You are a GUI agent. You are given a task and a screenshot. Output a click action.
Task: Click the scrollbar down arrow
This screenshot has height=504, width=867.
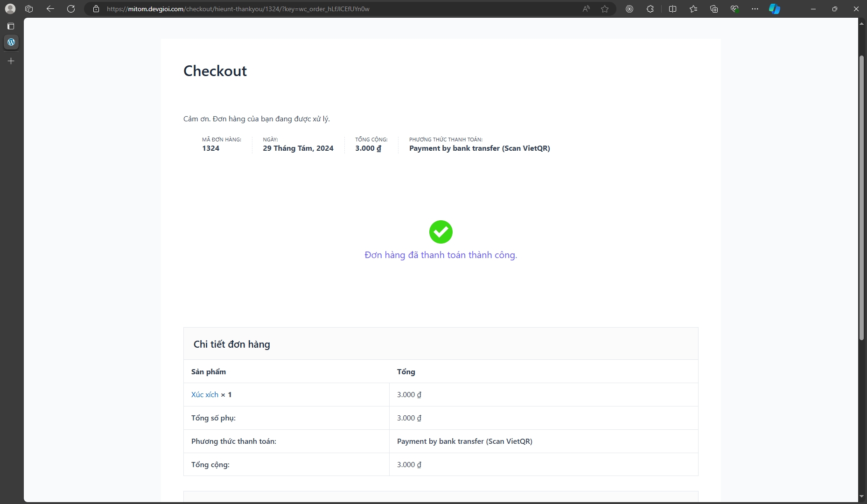click(862, 497)
